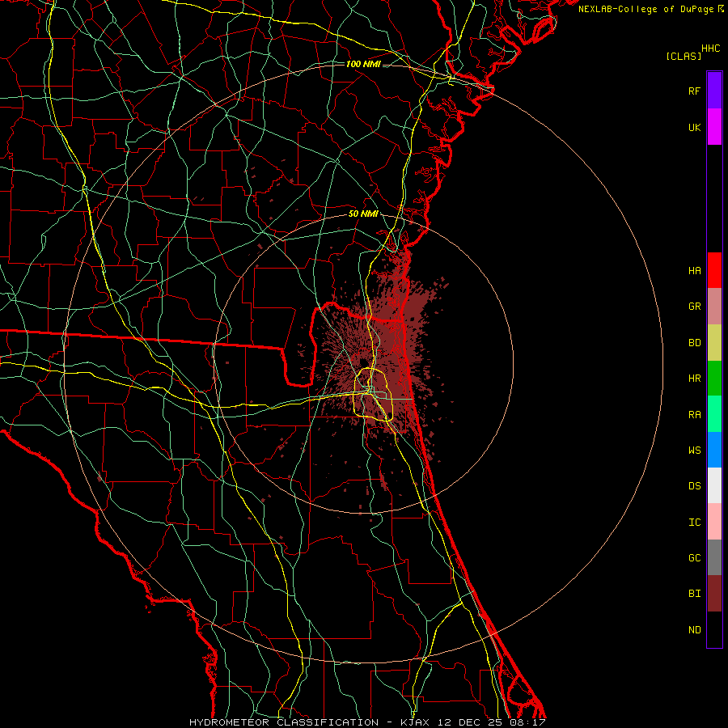728x728 pixels.
Task: Click the BD yellow legend swatch
Action: (x=714, y=342)
